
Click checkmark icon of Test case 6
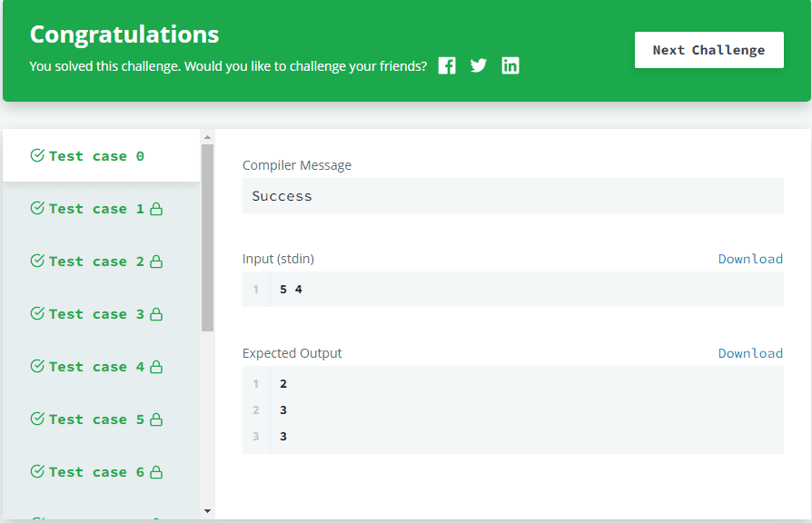point(37,471)
